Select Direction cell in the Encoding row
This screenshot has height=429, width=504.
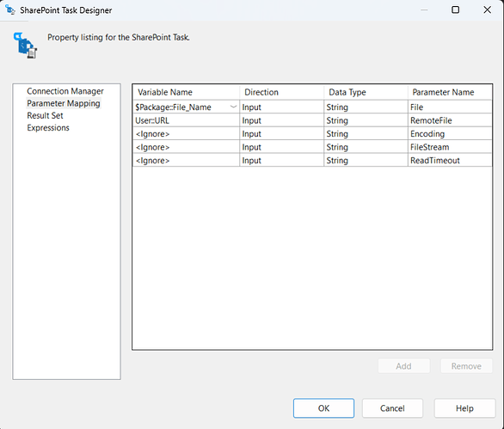tap(281, 133)
